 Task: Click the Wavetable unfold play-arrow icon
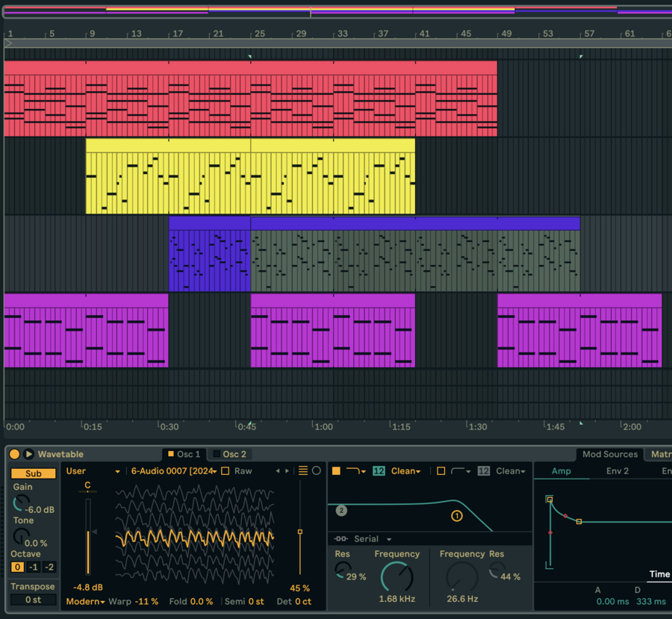coord(28,454)
